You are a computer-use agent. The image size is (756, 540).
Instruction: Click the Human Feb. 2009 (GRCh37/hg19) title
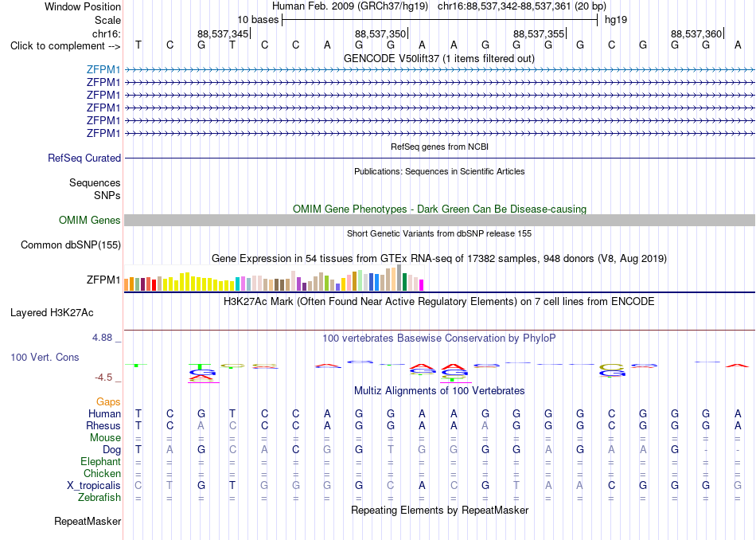pyautogui.click(x=350, y=6)
